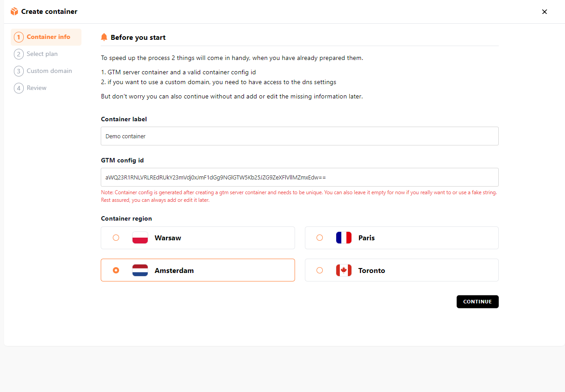Click the step 4 circle icon
This screenshot has height=392, width=565.
19,88
